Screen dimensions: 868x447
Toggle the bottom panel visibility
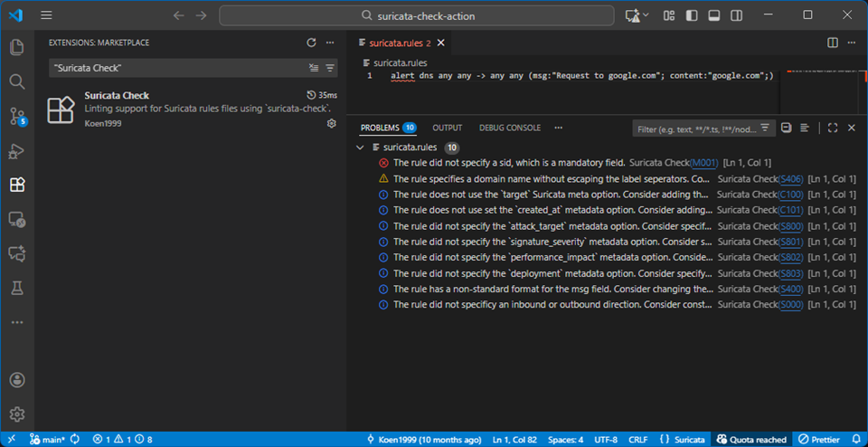[x=714, y=15]
